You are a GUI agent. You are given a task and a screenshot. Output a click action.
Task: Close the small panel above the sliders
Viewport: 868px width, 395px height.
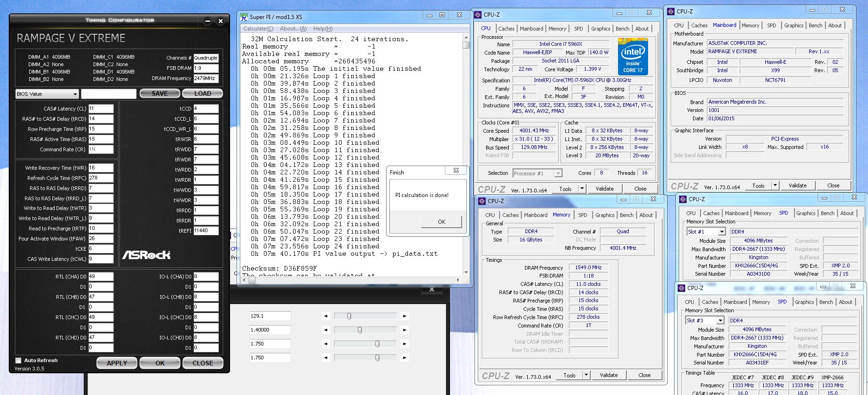pos(432,290)
